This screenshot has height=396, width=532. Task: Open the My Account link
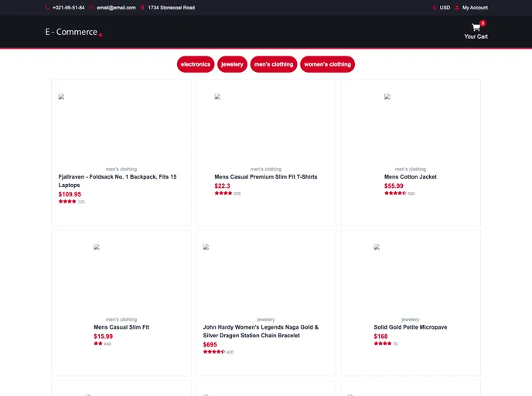coord(475,8)
